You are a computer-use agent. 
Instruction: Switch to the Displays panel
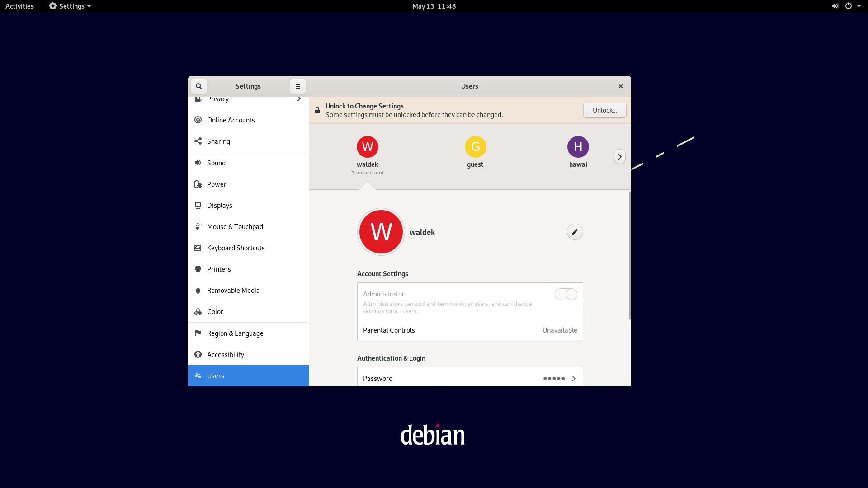tap(248, 205)
